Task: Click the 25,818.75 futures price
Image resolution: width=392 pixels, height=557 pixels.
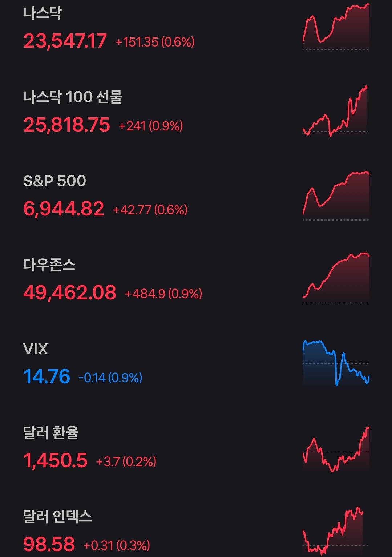Action: pos(66,125)
